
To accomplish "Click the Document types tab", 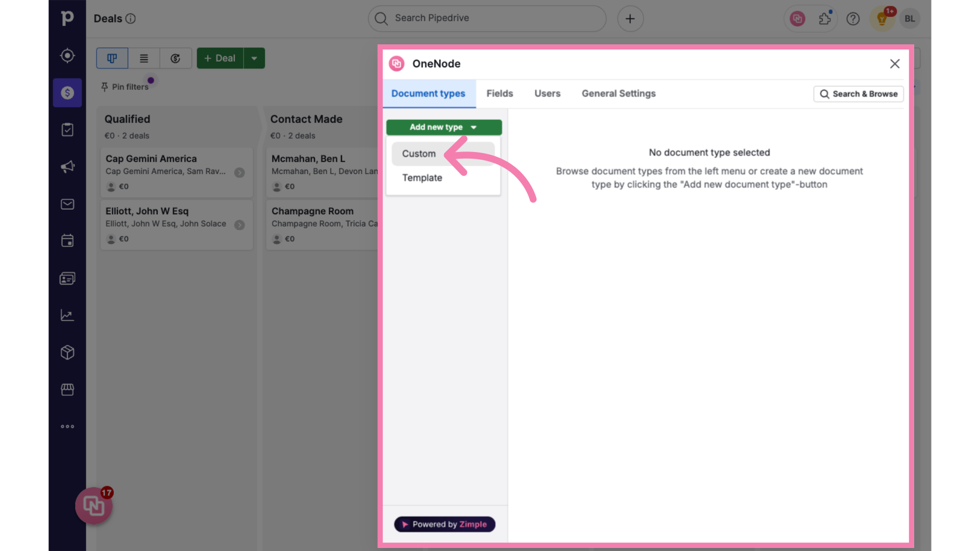I will pyautogui.click(x=428, y=93).
